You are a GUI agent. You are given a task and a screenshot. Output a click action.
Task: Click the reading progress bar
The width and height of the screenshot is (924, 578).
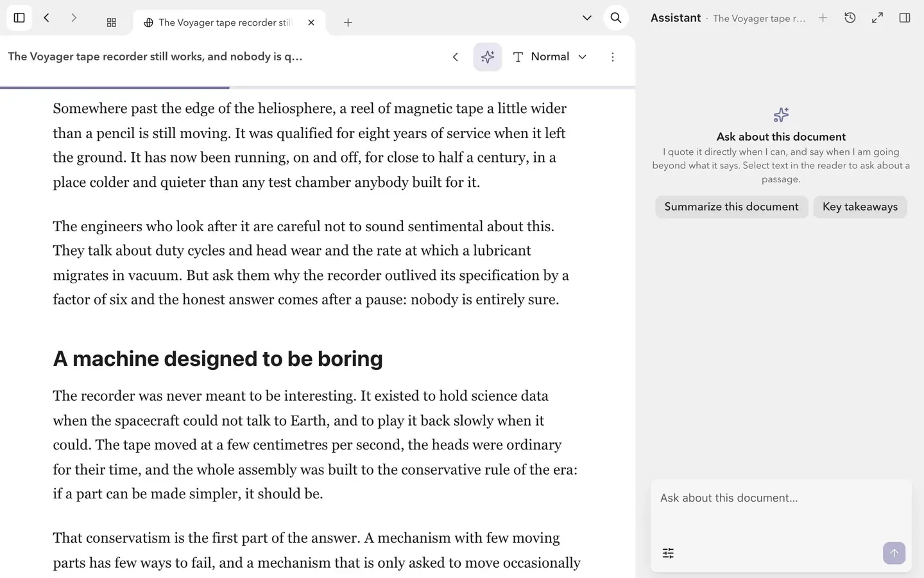318,87
